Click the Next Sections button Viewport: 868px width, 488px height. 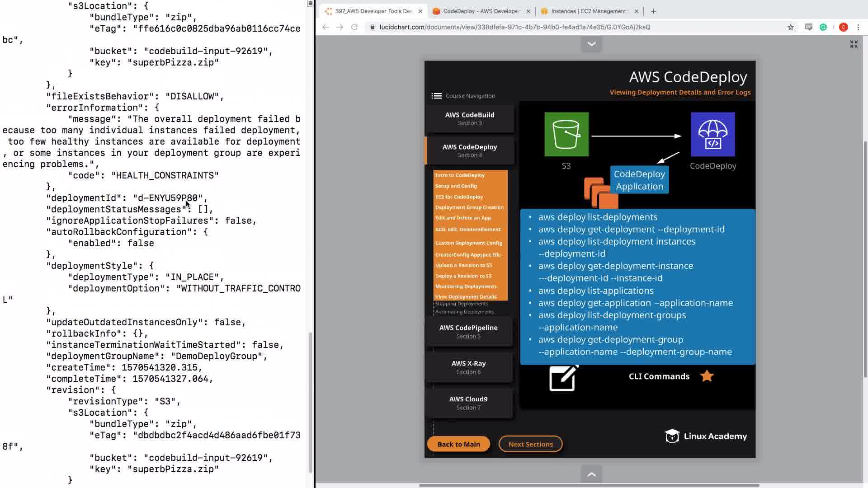tap(530, 444)
